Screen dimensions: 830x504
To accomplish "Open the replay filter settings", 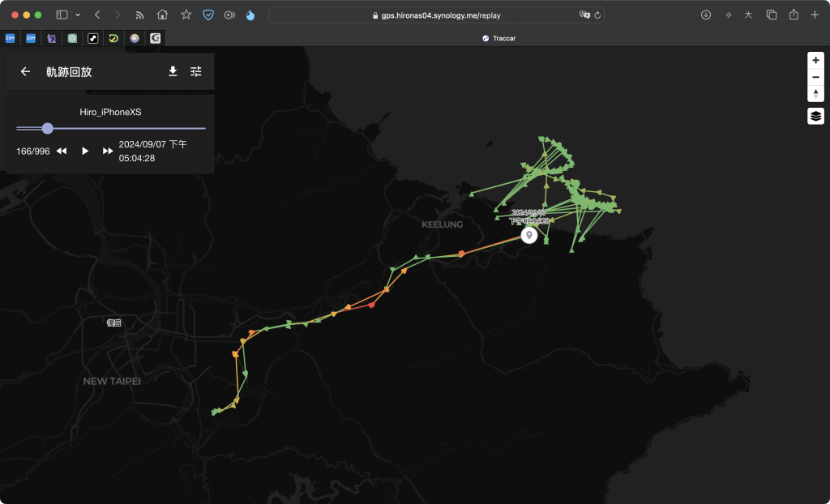I will click(196, 71).
